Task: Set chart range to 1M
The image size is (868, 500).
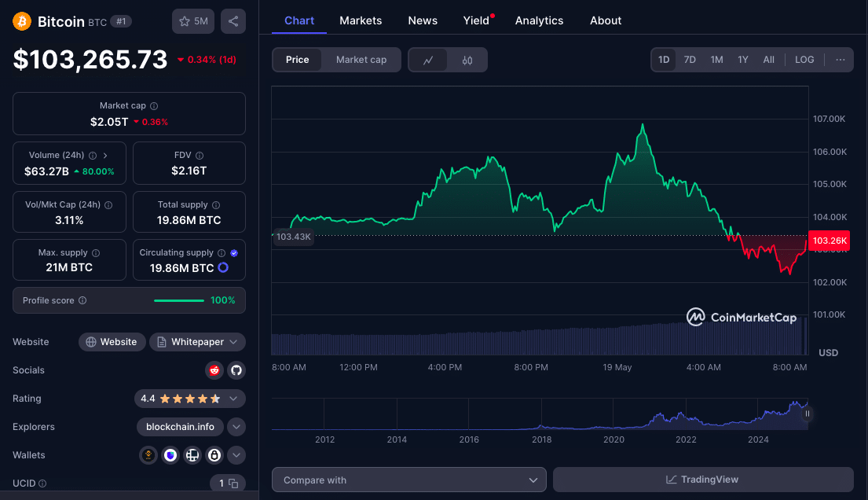Action: pos(717,59)
